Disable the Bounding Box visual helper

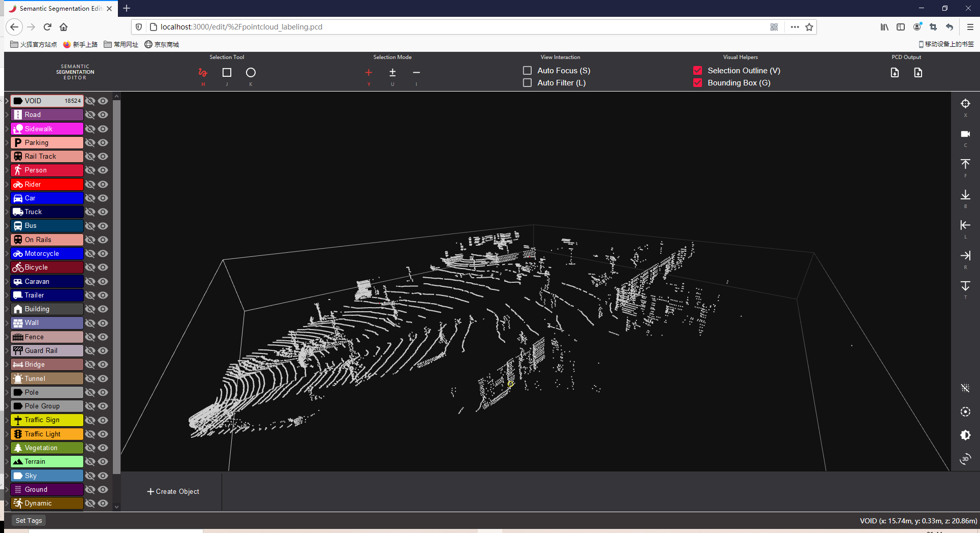tap(697, 82)
